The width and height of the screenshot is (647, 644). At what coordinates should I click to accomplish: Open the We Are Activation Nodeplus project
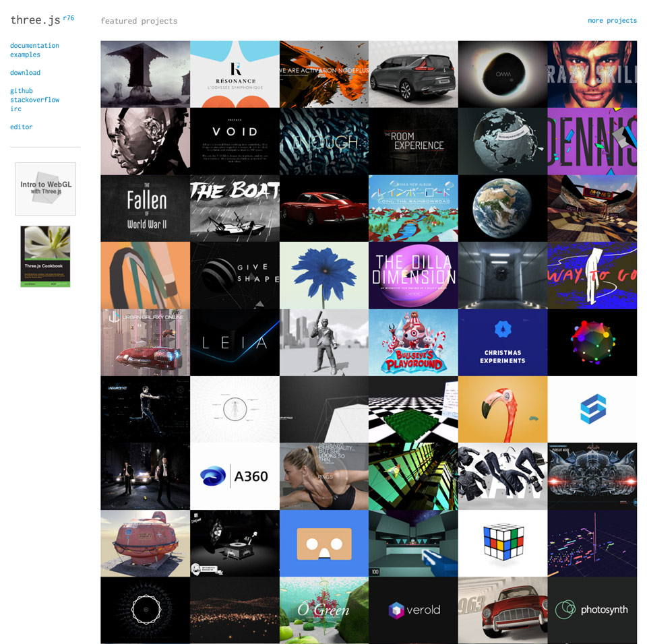pyautogui.click(x=324, y=74)
